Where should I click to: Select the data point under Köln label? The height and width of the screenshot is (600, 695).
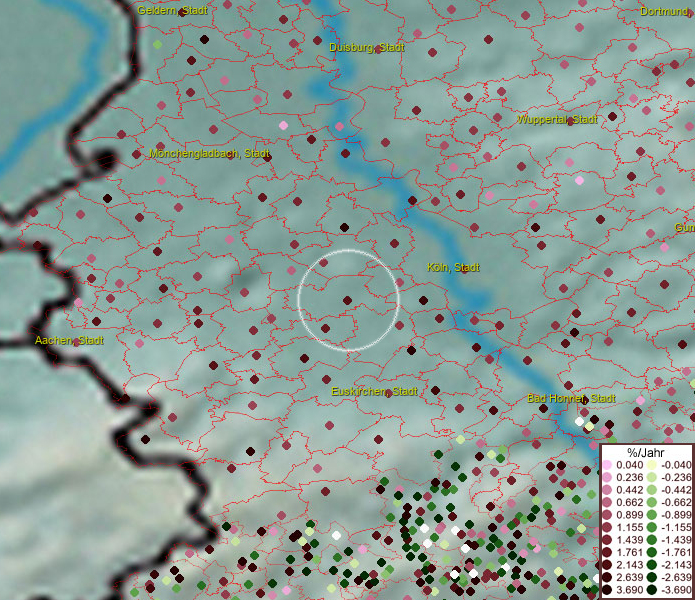(465, 269)
